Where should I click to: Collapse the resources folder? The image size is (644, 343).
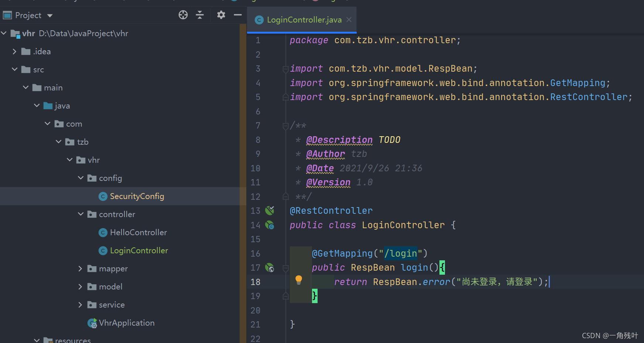(x=37, y=340)
